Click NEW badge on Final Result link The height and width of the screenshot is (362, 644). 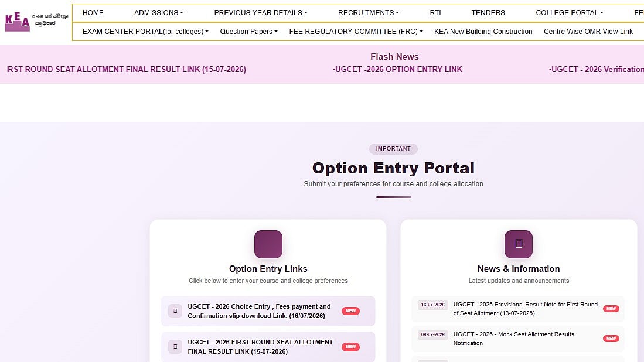tap(350, 347)
